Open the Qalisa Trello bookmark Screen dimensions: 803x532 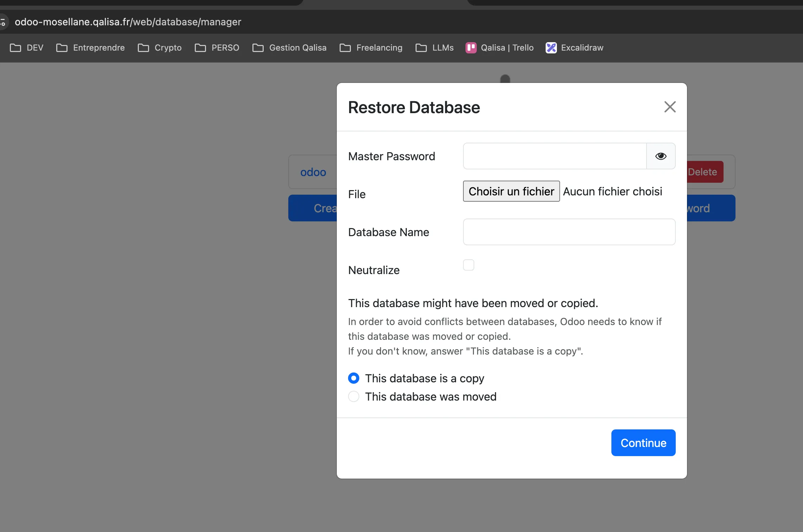(500, 48)
